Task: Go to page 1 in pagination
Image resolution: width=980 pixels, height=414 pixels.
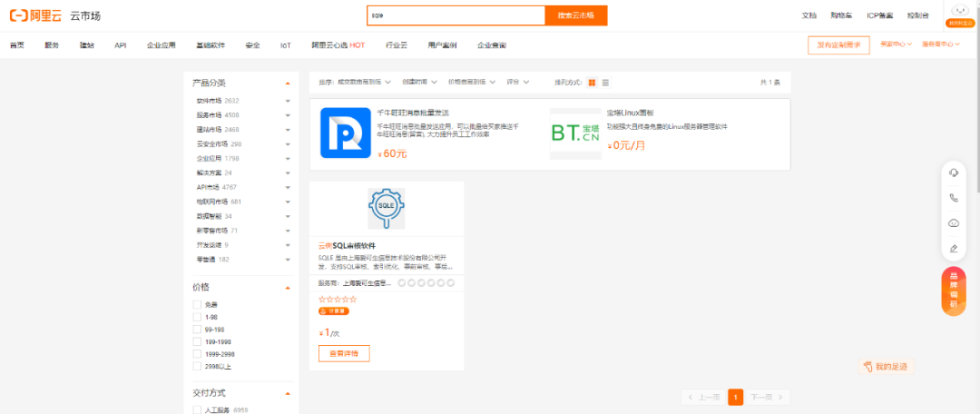Action: click(736, 397)
